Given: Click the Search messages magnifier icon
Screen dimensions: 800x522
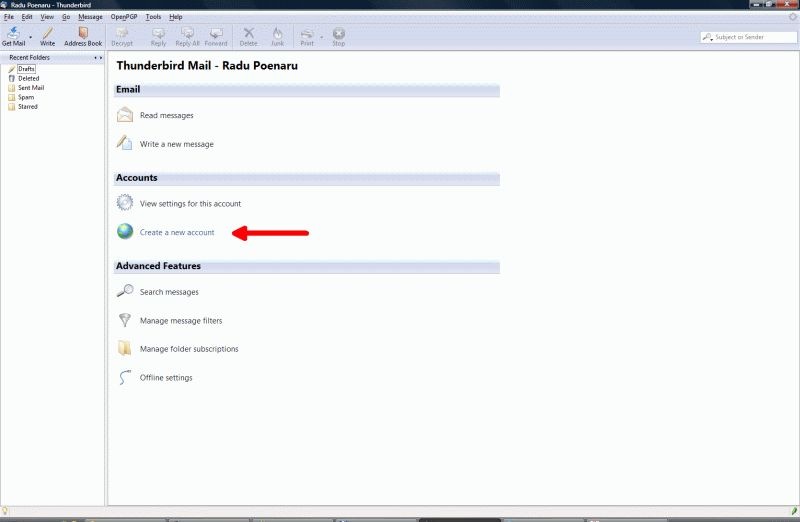Looking at the screenshot, I should (124, 290).
